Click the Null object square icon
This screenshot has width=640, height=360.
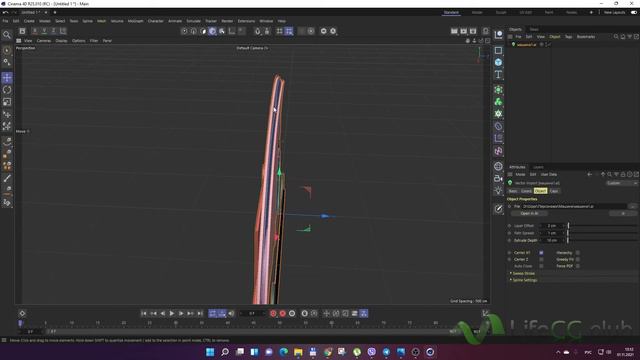pos(498,50)
